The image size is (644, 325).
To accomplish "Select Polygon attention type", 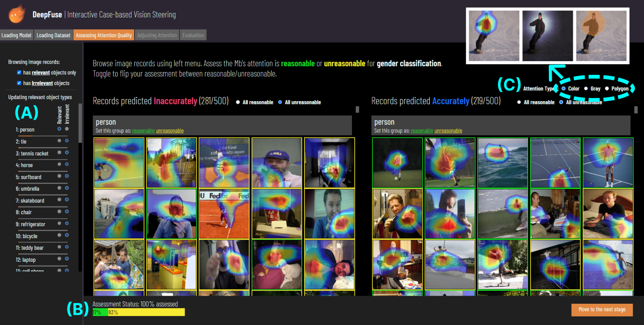I will [x=607, y=89].
